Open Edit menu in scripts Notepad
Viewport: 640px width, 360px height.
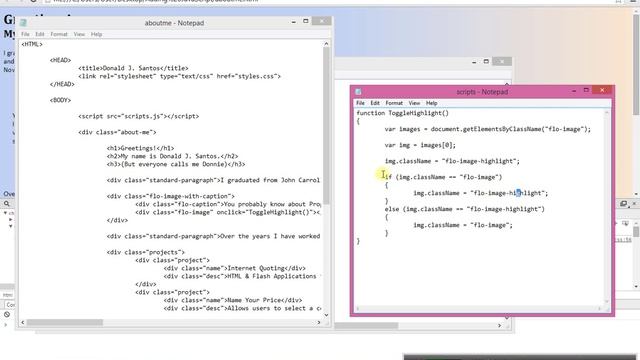[375, 103]
